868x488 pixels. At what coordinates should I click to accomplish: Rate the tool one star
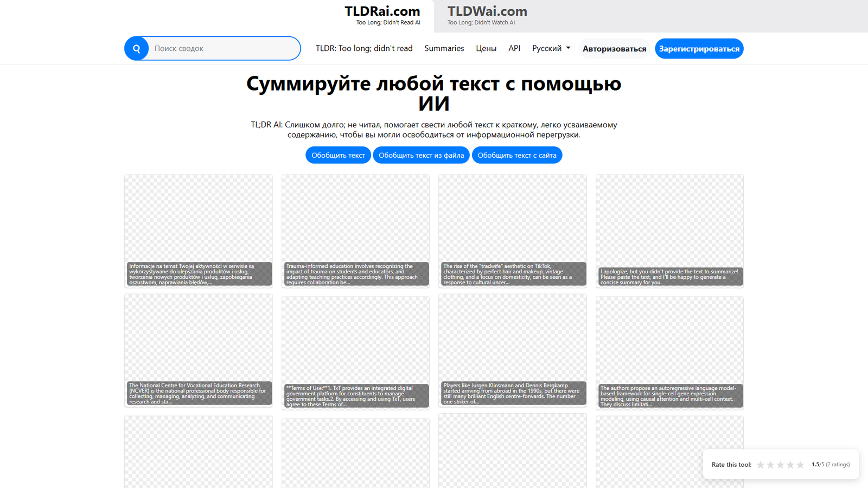761,465
